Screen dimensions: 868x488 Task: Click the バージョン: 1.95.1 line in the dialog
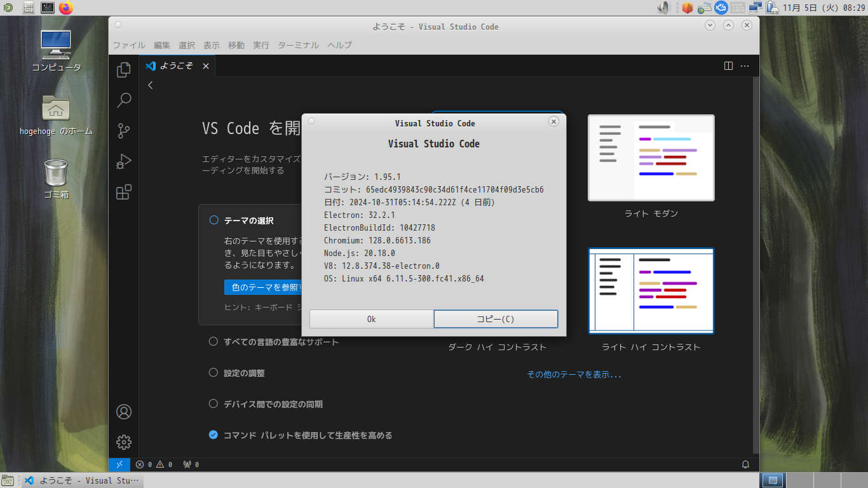[x=362, y=177]
